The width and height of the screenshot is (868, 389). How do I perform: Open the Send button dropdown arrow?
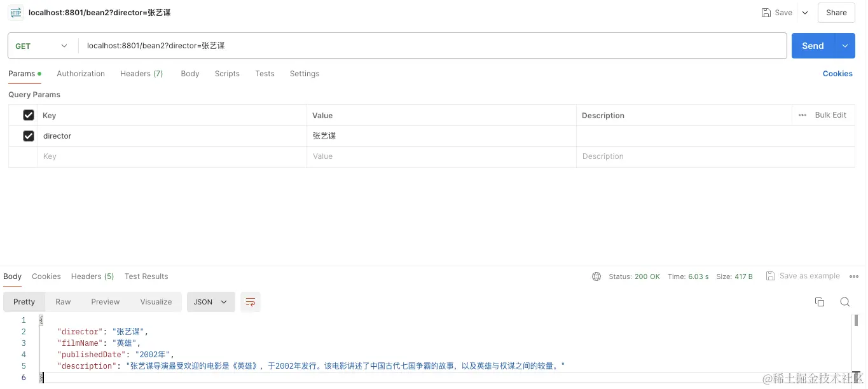click(x=845, y=46)
